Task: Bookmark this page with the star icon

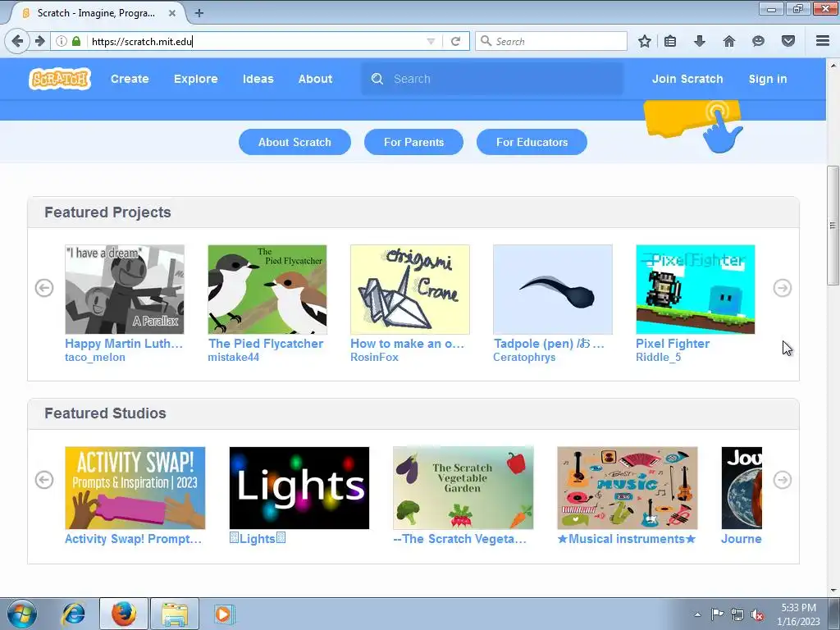Action: (645, 41)
